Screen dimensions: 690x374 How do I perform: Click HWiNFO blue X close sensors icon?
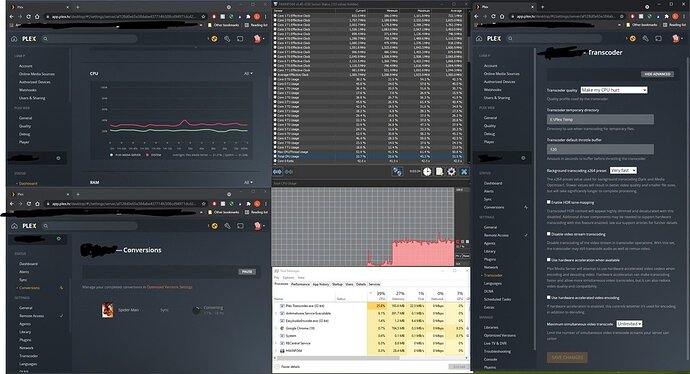pos(463,172)
